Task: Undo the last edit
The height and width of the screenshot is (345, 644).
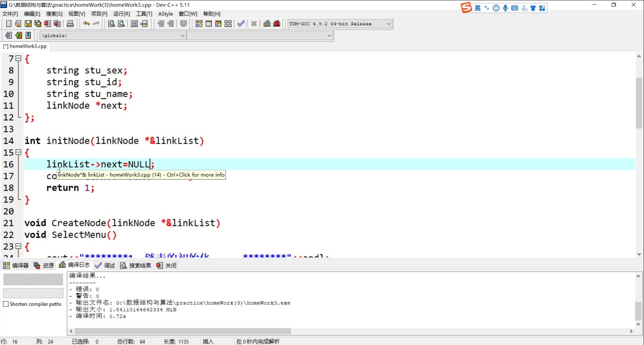Action: [86, 23]
